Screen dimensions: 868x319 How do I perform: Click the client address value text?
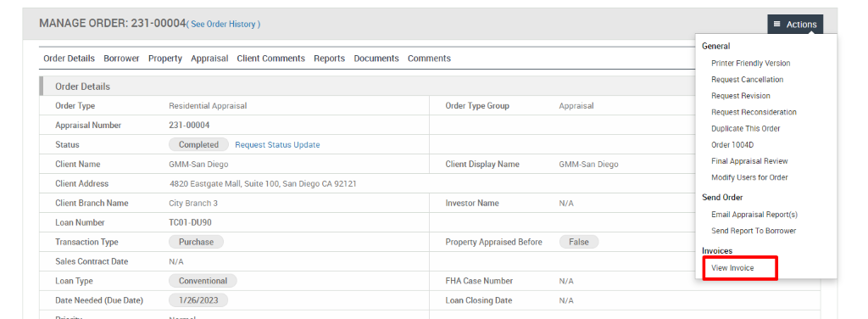[x=263, y=184]
